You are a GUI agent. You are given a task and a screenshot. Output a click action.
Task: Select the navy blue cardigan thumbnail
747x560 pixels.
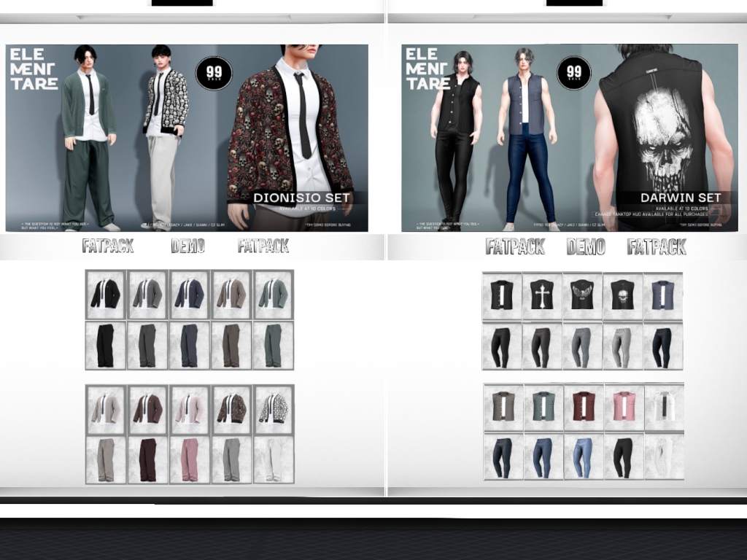click(x=190, y=294)
